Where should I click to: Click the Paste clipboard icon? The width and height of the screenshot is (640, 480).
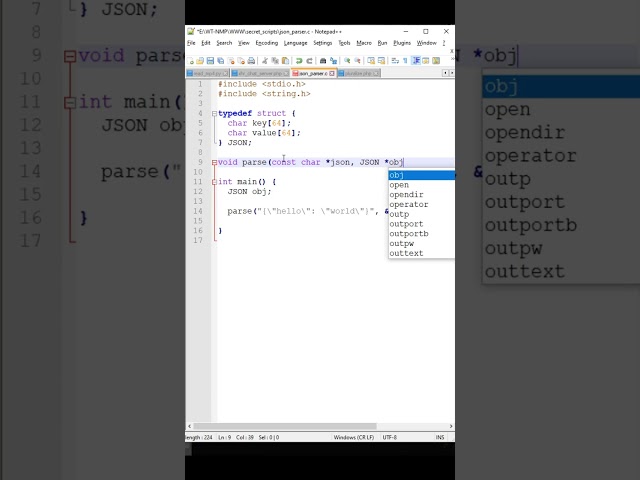point(285,61)
